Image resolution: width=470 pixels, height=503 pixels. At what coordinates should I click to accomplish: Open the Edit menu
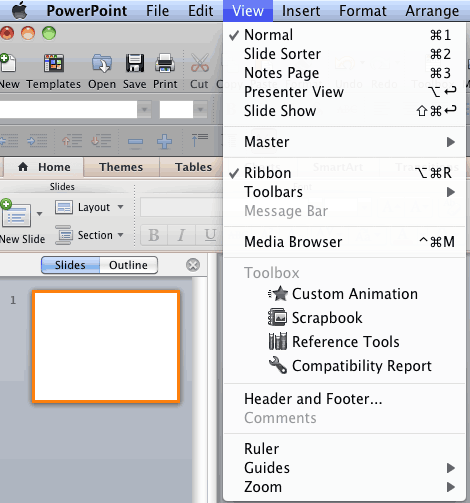click(200, 11)
